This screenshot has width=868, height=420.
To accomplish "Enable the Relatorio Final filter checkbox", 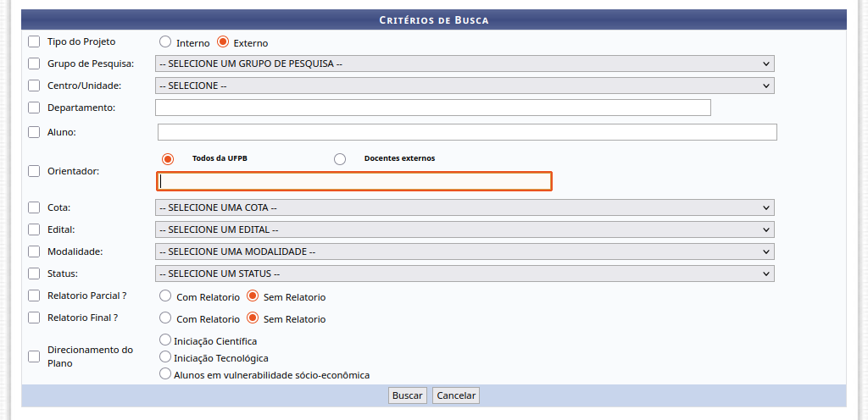I will coord(34,318).
